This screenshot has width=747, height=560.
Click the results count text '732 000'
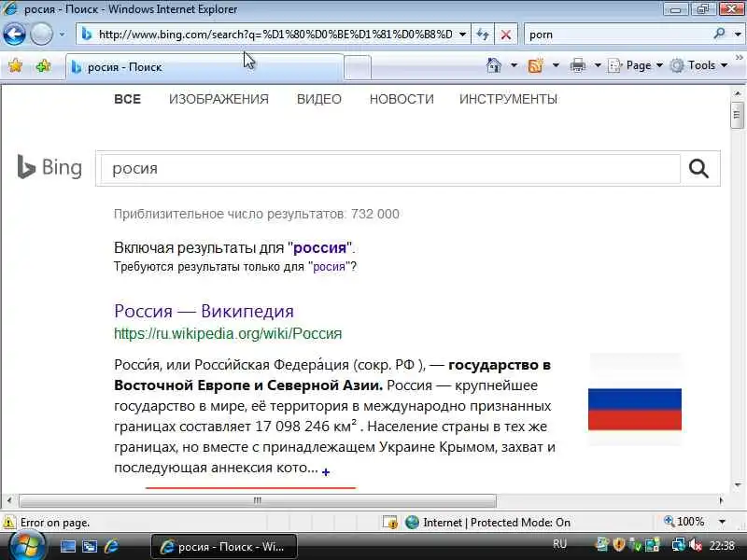pos(375,215)
